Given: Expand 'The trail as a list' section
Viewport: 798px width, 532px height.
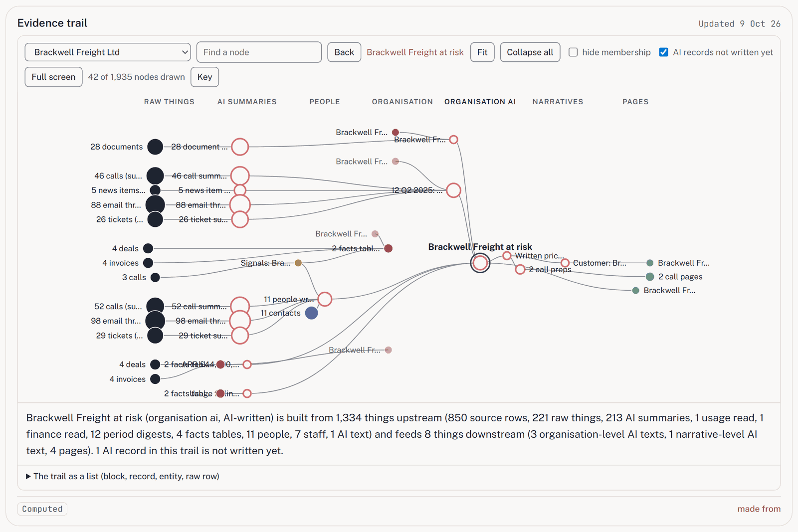Looking at the screenshot, I should pyautogui.click(x=123, y=476).
